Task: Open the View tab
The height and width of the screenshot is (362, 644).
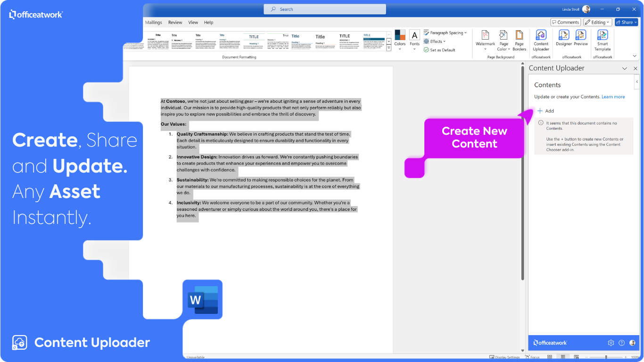Action: tap(193, 22)
